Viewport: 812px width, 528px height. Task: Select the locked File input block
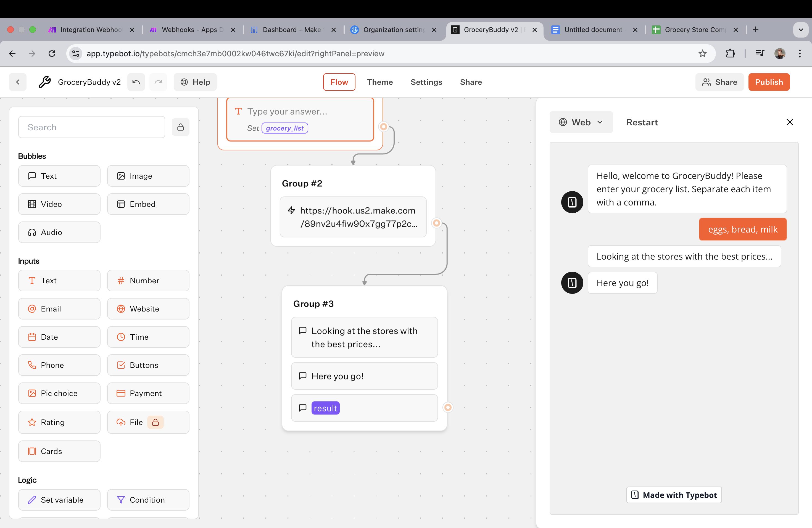click(x=148, y=422)
